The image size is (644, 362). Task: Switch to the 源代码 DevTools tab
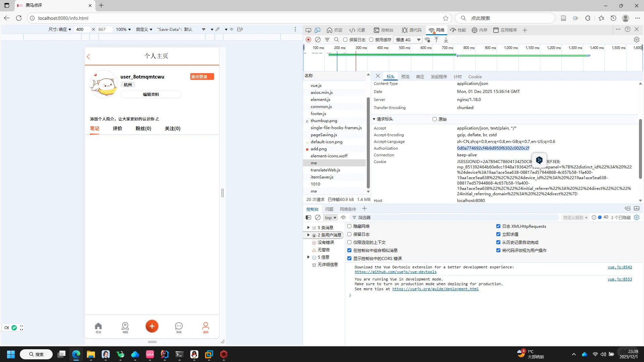411,30
